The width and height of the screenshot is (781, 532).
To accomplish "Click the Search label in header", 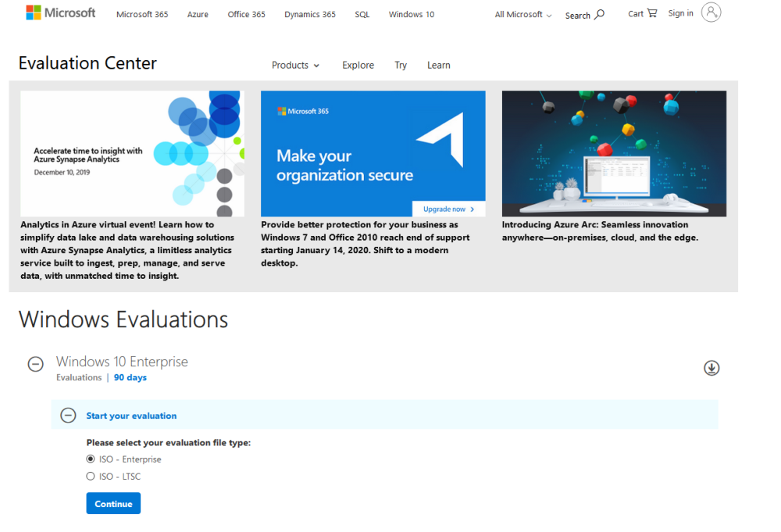I will pyautogui.click(x=578, y=16).
